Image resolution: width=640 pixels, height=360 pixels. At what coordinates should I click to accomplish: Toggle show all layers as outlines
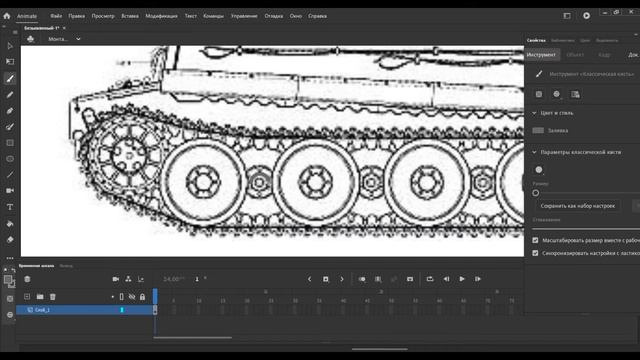pos(122,297)
